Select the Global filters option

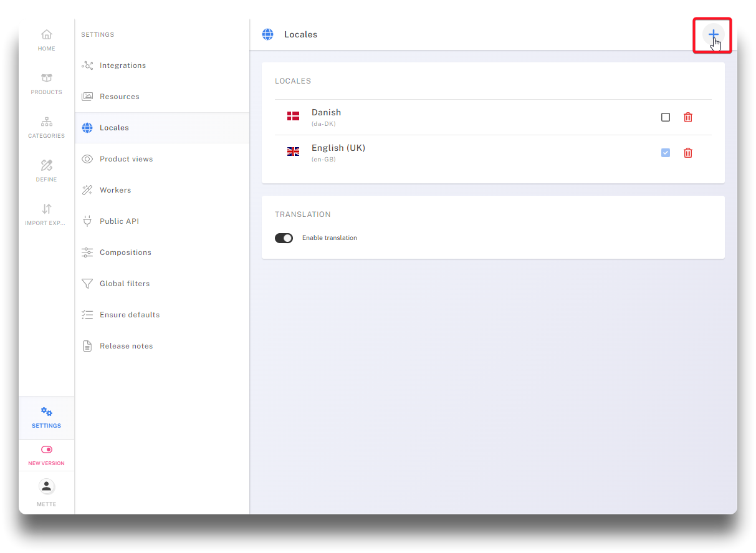pyautogui.click(x=125, y=284)
